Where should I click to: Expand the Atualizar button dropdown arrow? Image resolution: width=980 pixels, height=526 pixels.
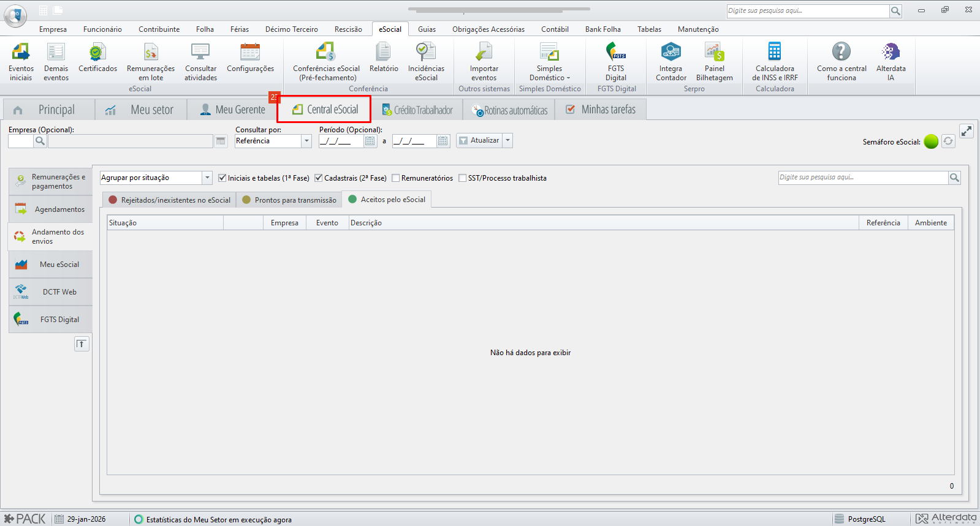(x=507, y=140)
